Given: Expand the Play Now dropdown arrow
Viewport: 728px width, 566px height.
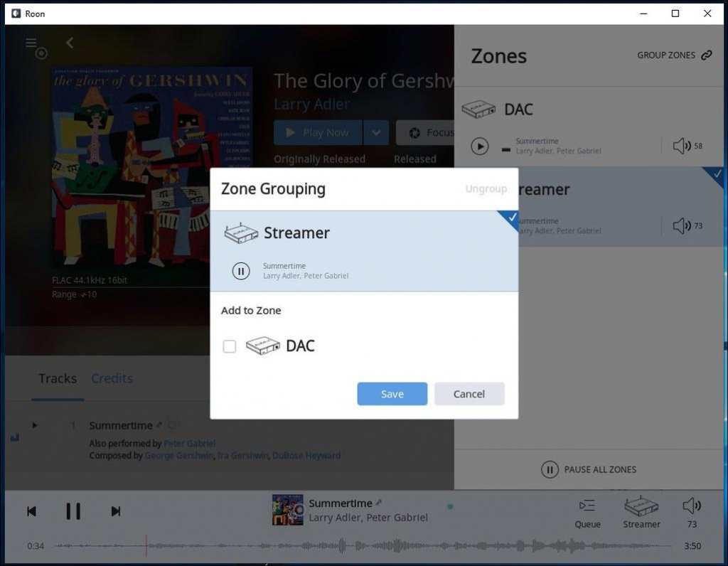Looking at the screenshot, I should (x=376, y=132).
